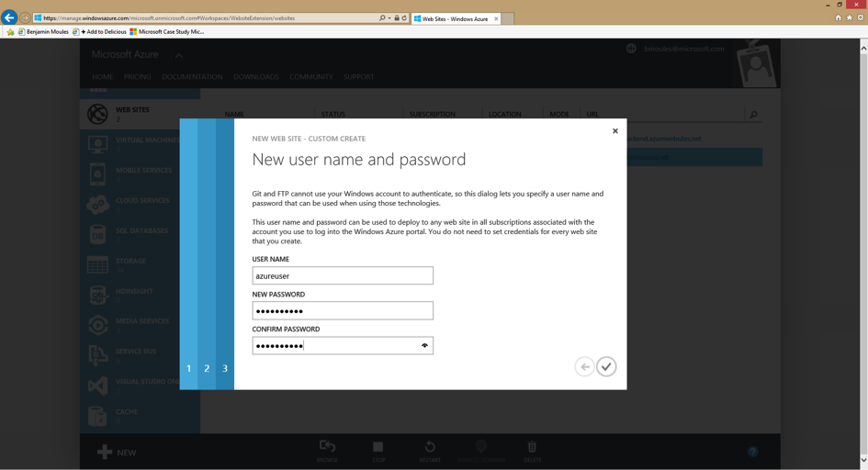Open PRICING in Azure top menu
This screenshot has height=470, width=868.
point(137,77)
